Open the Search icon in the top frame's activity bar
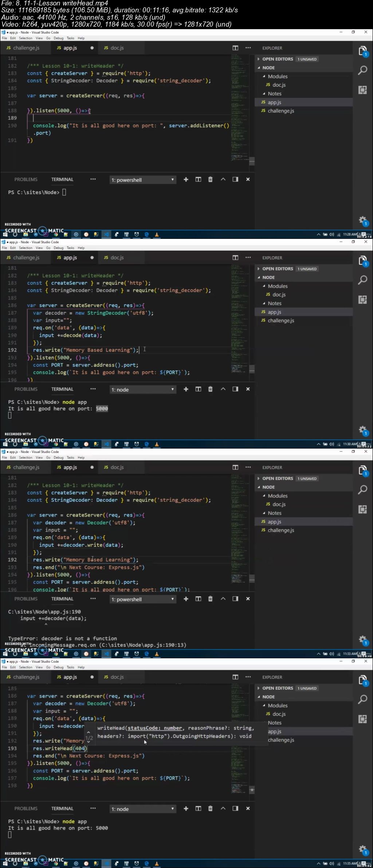 pyautogui.click(x=362, y=70)
